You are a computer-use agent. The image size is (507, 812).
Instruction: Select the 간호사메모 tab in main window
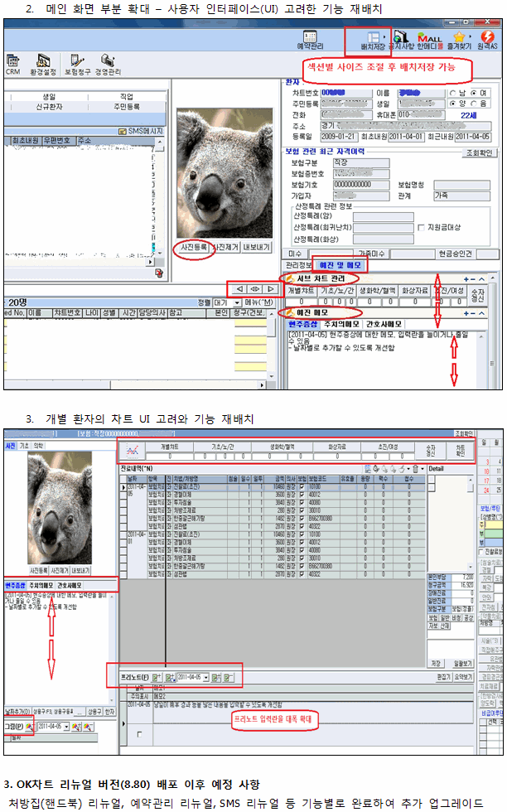pos(384,324)
